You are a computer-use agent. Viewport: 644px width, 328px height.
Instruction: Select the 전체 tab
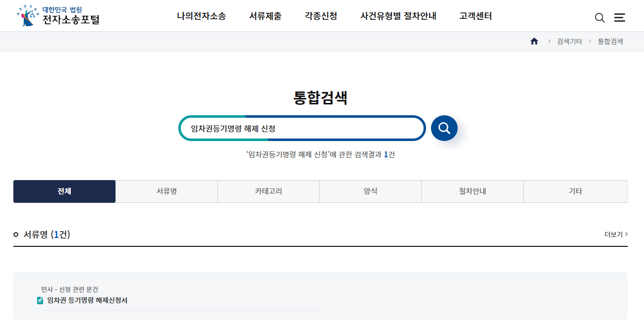tap(64, 191)
